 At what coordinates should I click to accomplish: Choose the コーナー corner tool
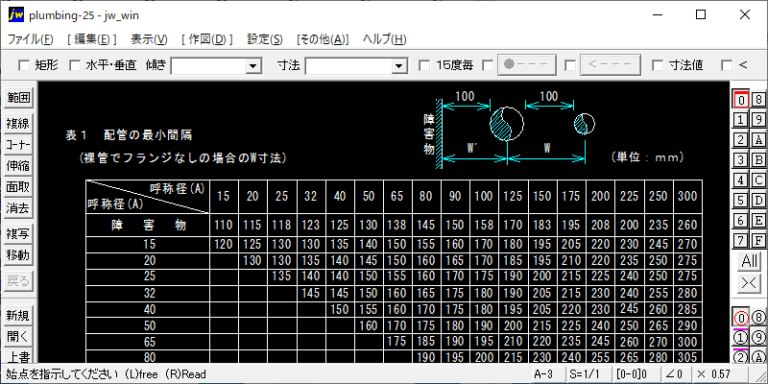pos(19,144)
